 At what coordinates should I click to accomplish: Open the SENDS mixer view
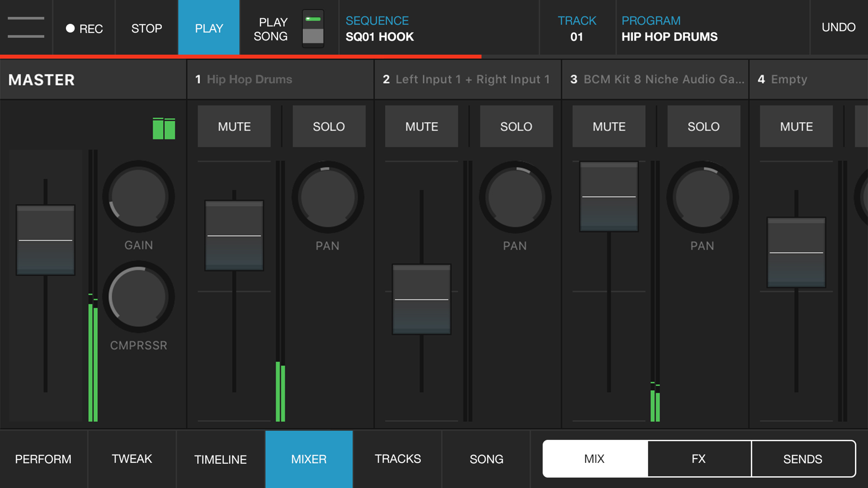click(802, 459)
